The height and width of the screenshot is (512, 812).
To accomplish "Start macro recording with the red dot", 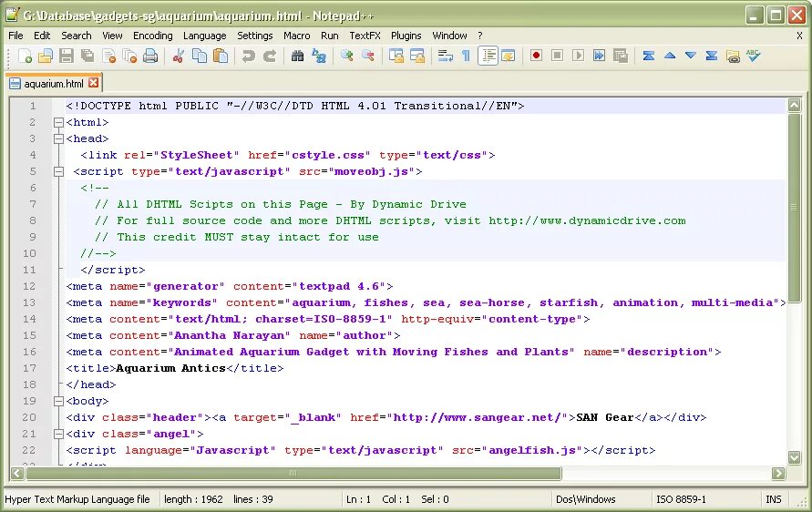I will coord(537,56).
